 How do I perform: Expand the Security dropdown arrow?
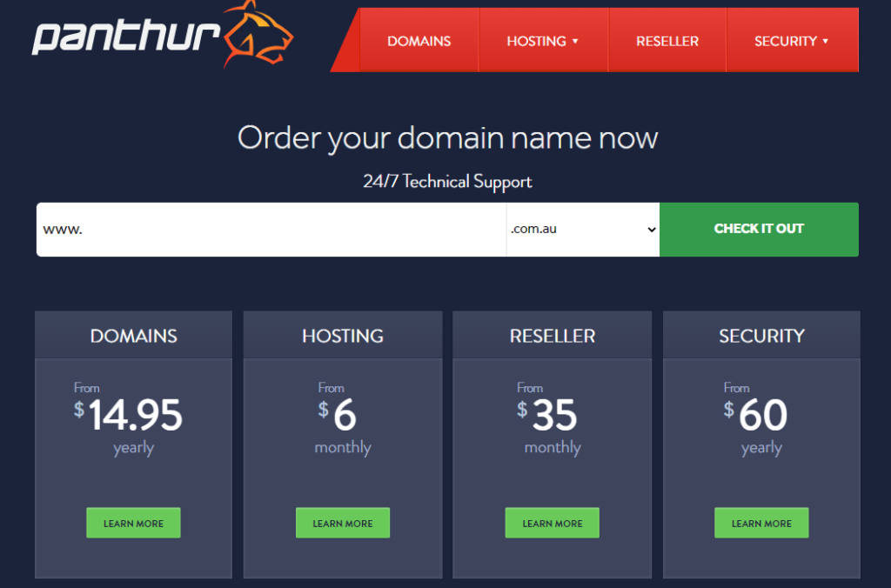point(826,42)
